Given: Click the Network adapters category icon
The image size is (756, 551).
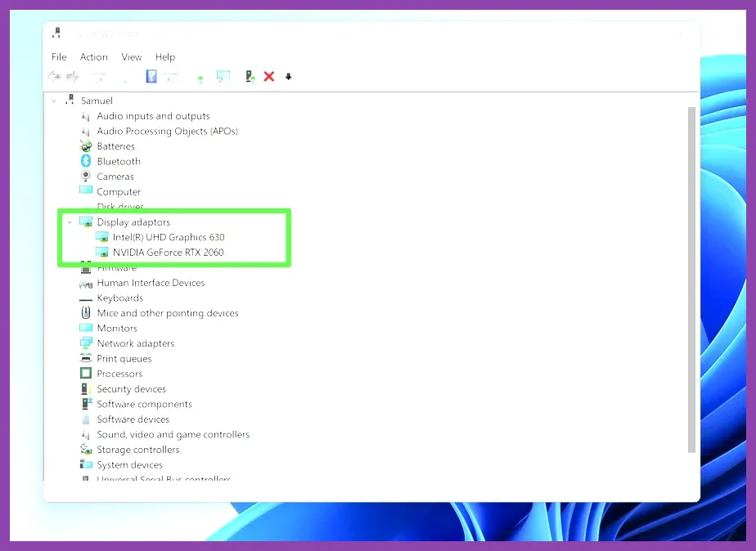Looking at the screenshot, I should tap(86, 343).
